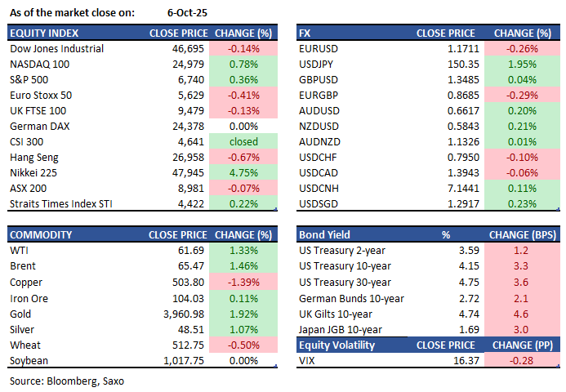Click the CSI 300 'closed' cell
The height and width of the screenshot is (392, 566).
click(x=241, y=142)
